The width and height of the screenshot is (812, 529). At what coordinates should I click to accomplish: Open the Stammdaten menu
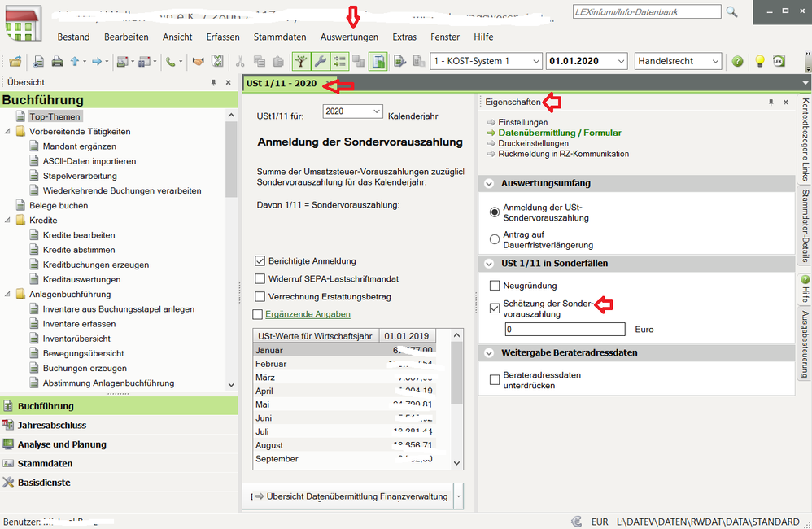pyautogui.click(x=280, y=37)
